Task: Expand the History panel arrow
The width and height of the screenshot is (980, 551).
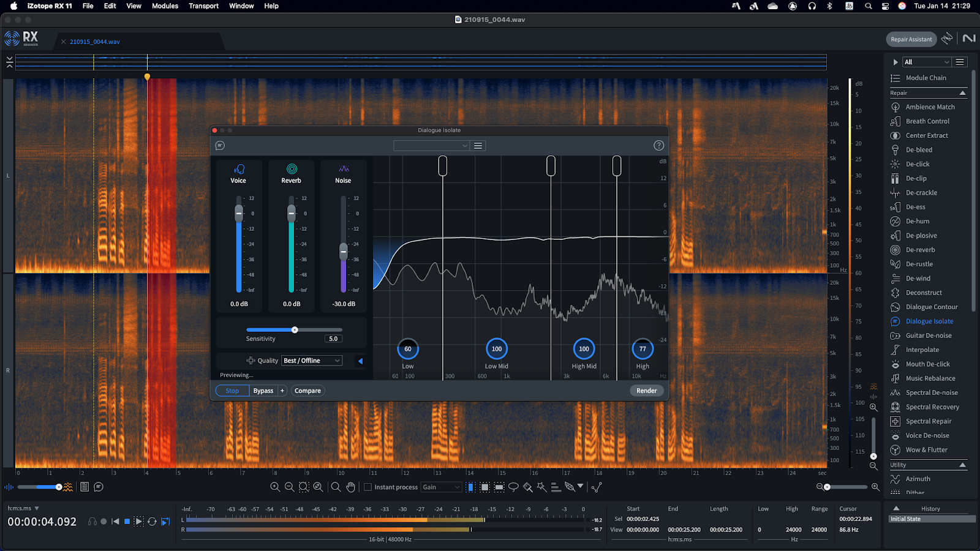Action: pyautogui.click(x=896, y=509)
